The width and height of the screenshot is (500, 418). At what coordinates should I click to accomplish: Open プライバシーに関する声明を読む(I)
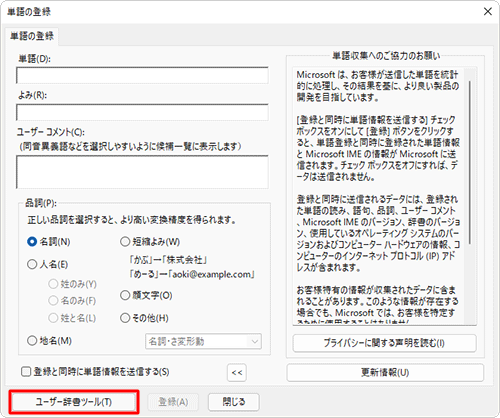[384, 343]
